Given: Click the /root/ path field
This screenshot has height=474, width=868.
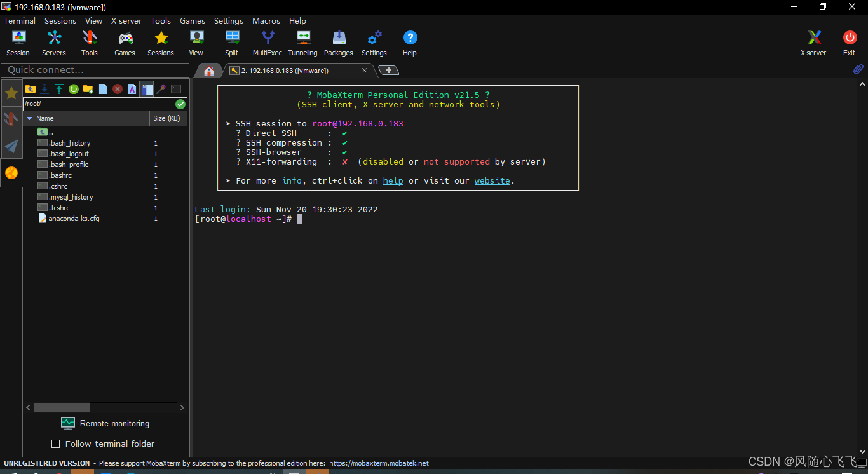Looking at the screenshot, I should pyautogui.click(x=99, y=104).
